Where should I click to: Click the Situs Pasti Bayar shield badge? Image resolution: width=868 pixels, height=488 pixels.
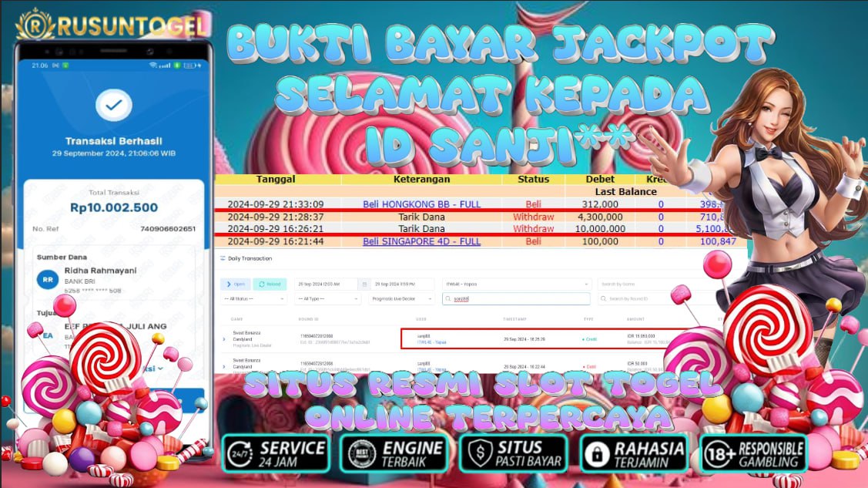[x=514, y=453]
